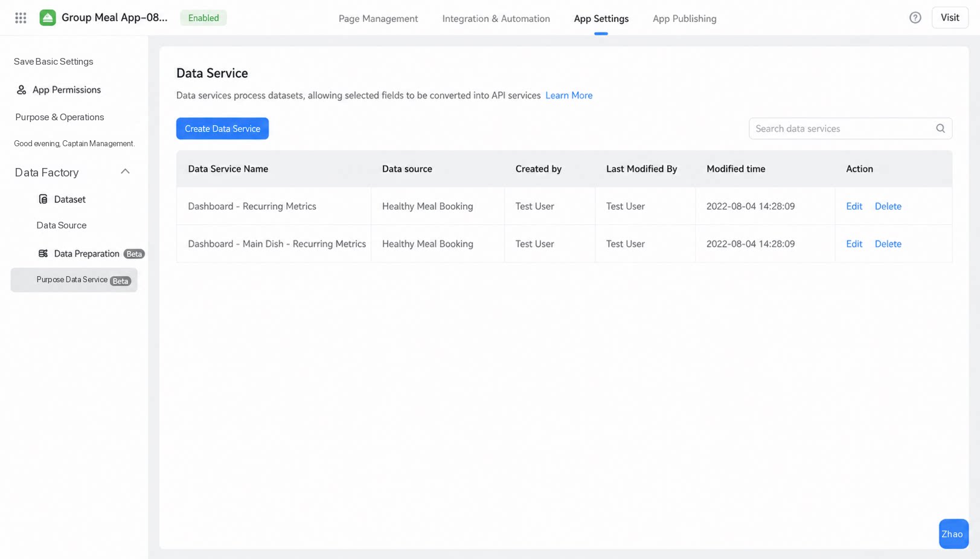This screenshot has width=980, height=559.
Task: Open the nine-dot app launcher grid
Action: (21, 18)
